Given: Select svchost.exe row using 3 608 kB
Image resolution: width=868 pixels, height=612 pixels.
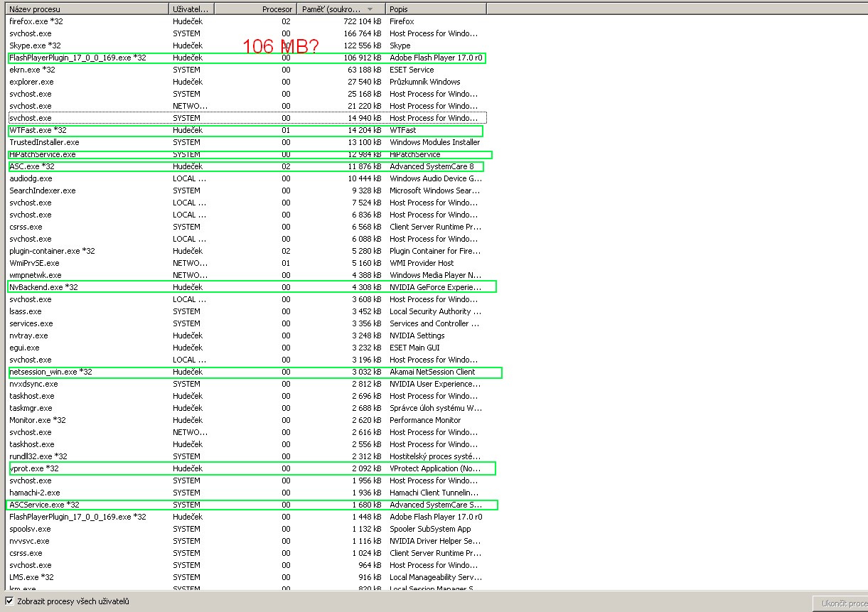Looking at the screenshot, I should click(247, 299).
